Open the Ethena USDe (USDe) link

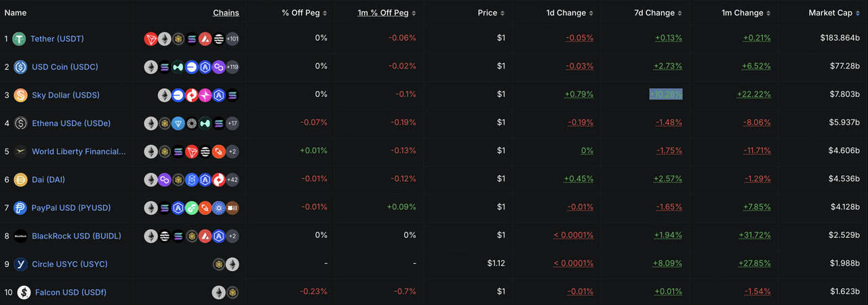[71, 123]
